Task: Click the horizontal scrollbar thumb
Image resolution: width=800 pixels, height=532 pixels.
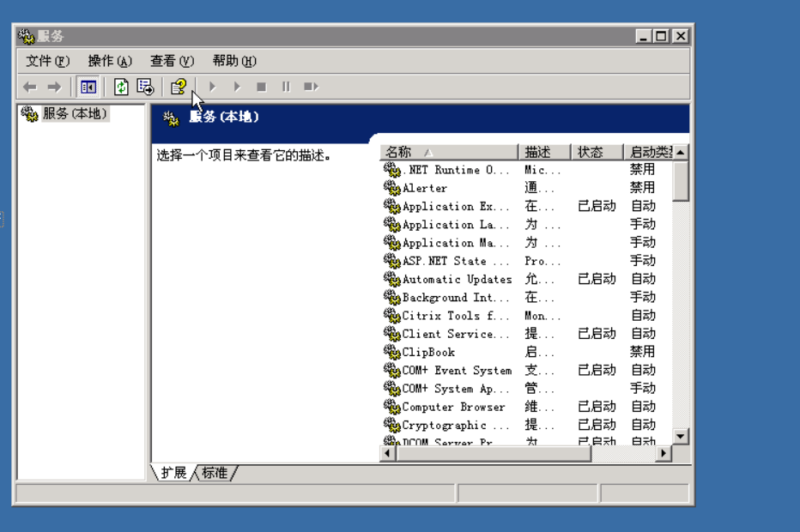Action: click(494, 453)
